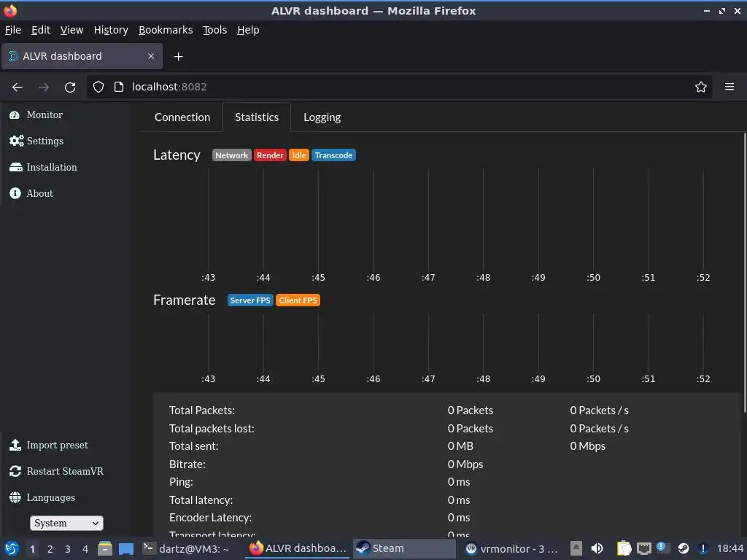The height and width of the screenshot is (560, 747).
Task: Click the ALVR dashboard taskbar entry
Action: click(x=298, y=548)
